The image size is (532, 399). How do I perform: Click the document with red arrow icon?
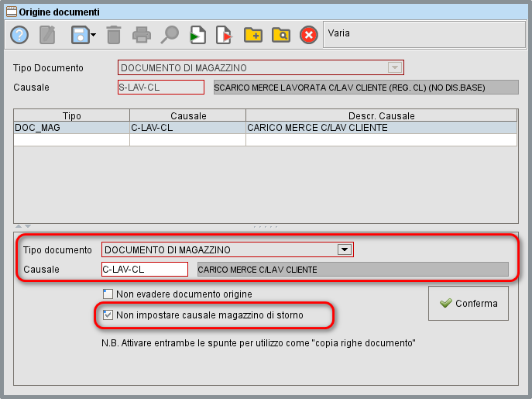[225, 35]
